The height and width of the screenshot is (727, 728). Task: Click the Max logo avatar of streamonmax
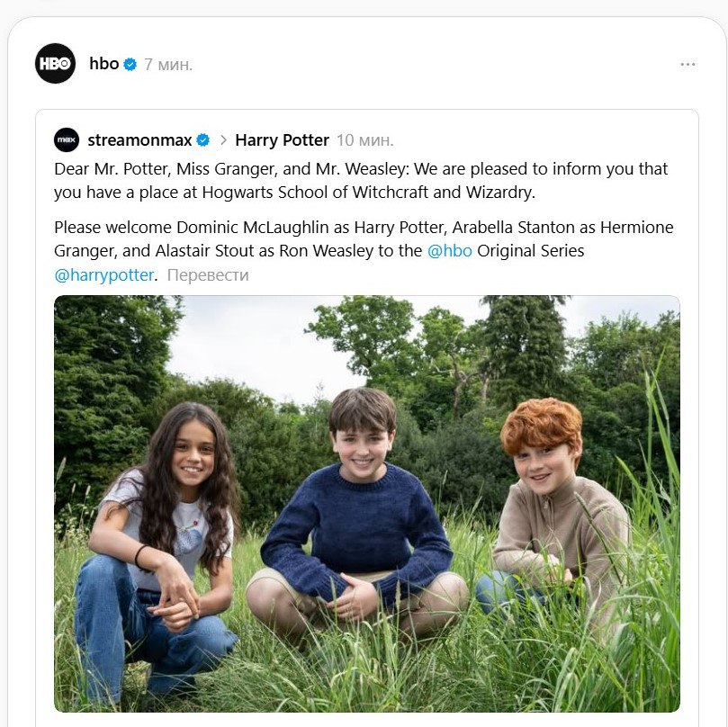coord(67,140)
